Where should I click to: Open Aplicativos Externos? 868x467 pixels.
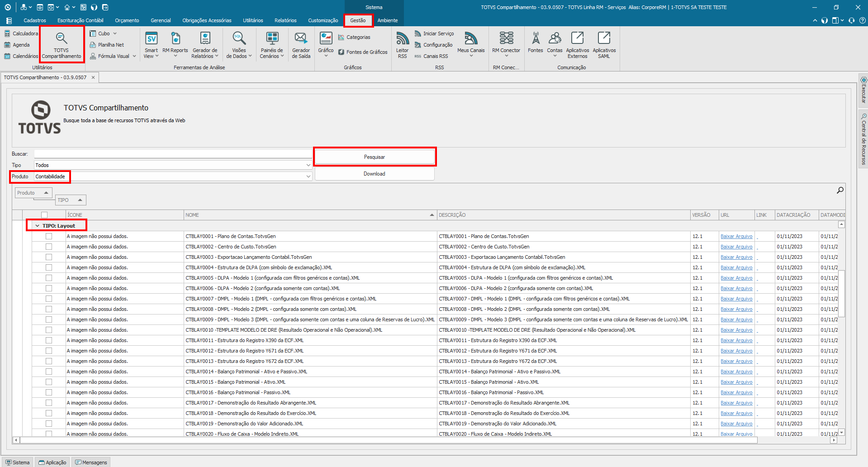point(578,44)
